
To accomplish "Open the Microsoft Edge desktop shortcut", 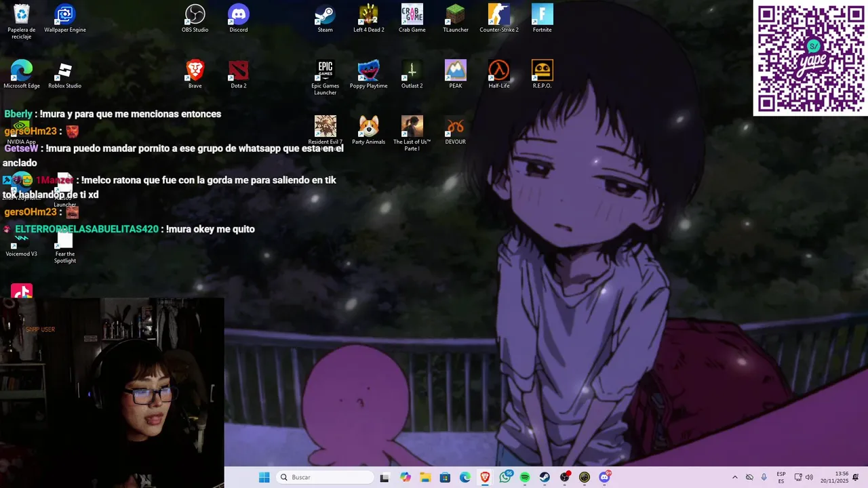I will click(22, 75).
